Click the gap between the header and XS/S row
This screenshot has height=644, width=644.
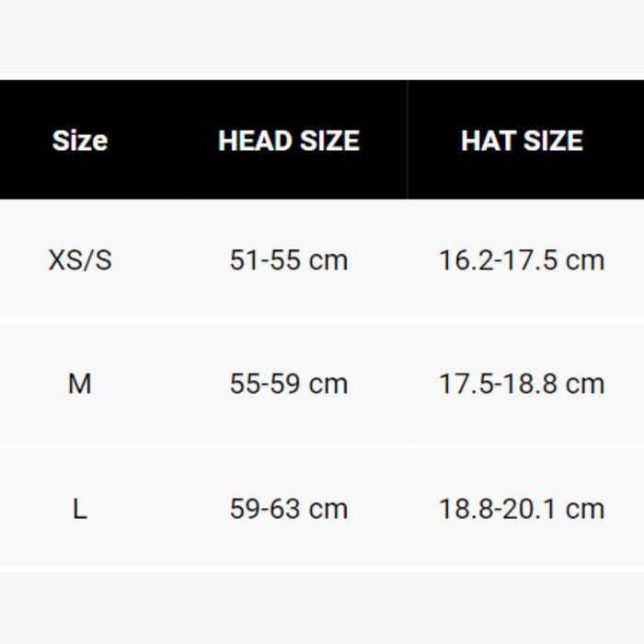[322, 200]
